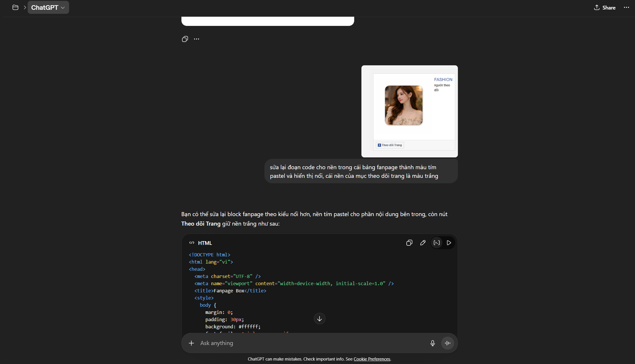Click the plus icon to attach files
The height and width of the screenshot is (364, 635).
191,343
